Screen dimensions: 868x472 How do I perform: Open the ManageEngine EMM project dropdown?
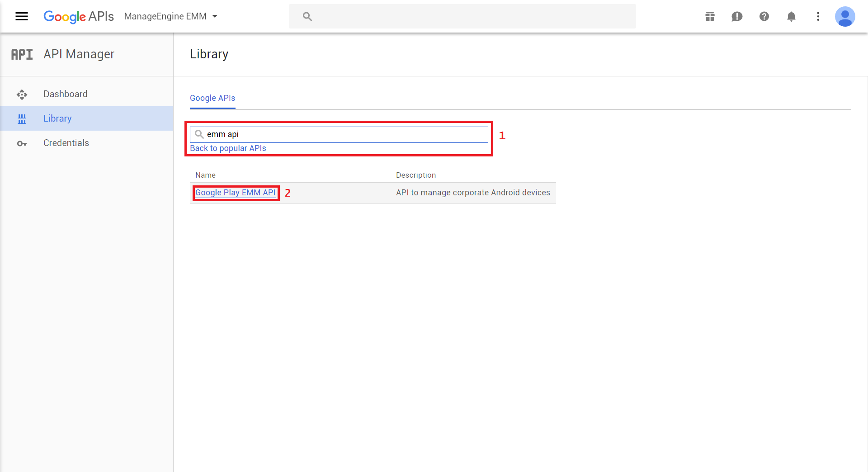pyautogui.click(x=171, y=16)
